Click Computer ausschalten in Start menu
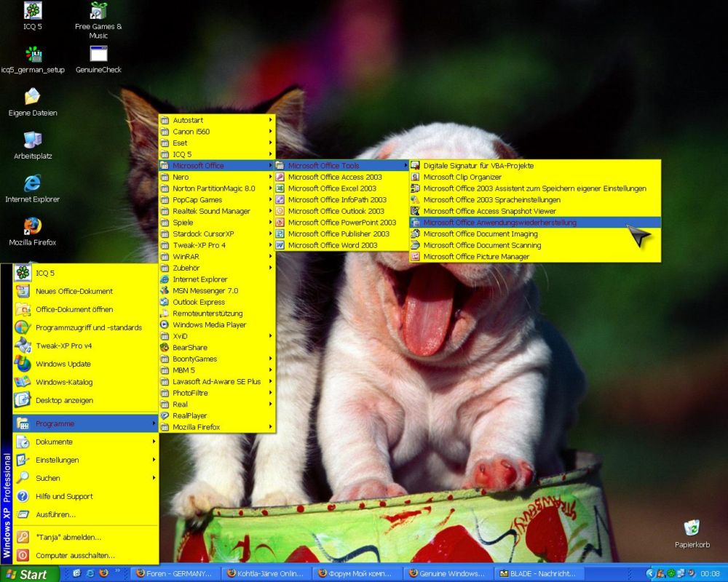 click(x=75, y=555)
